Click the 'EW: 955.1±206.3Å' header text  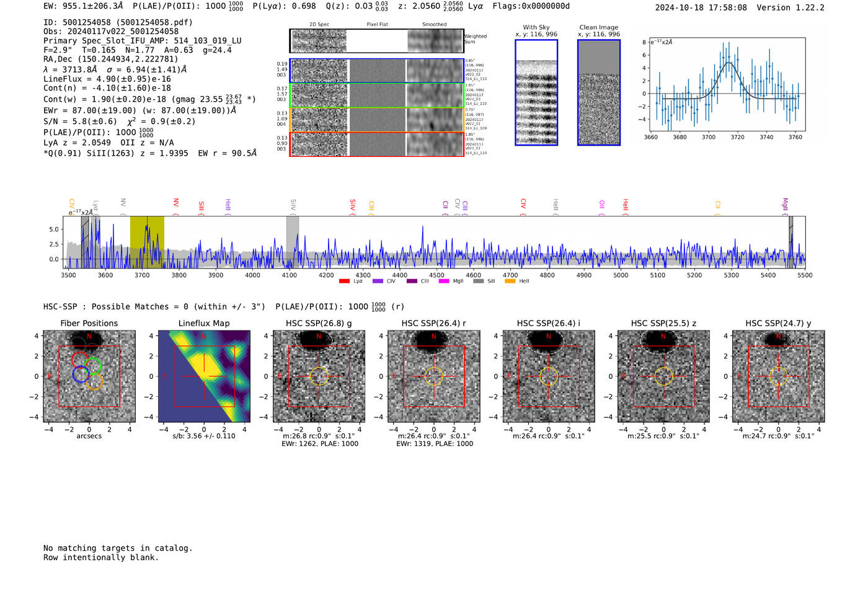83,6
